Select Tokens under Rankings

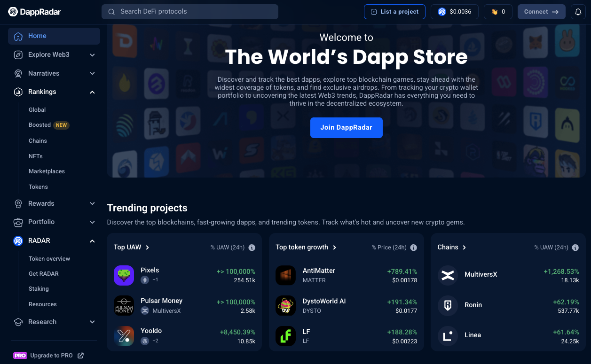[x=38, y=187]
